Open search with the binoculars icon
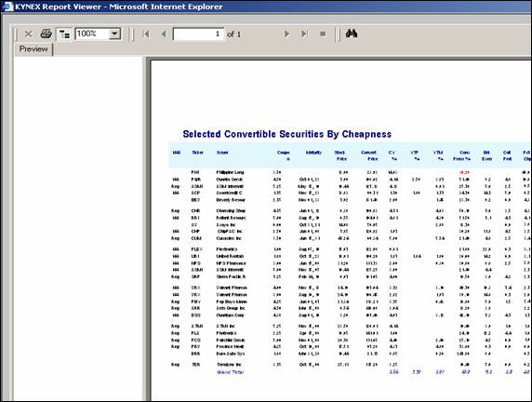The width and height of the screenshot is (532, 402). [352, 33]
